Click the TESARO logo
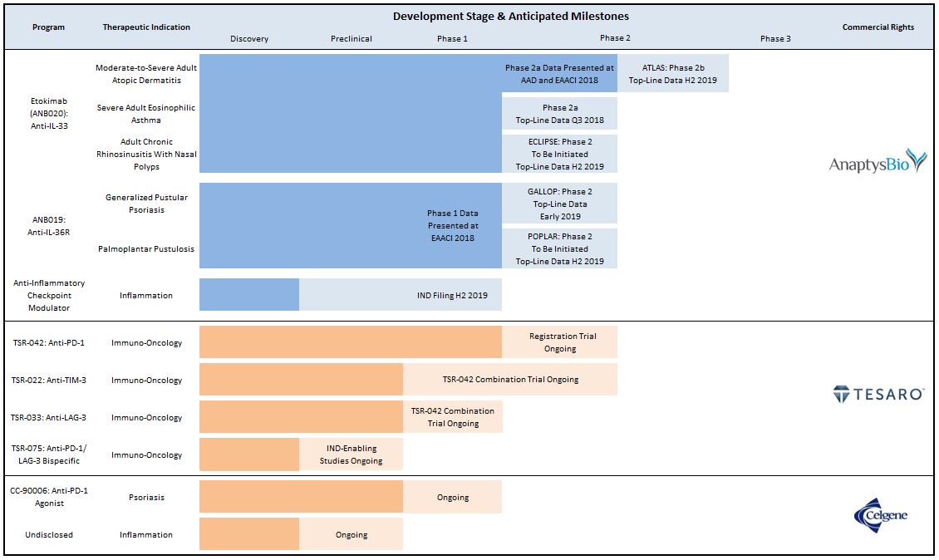This screenshot has height=560, width=939. [878, 395]
